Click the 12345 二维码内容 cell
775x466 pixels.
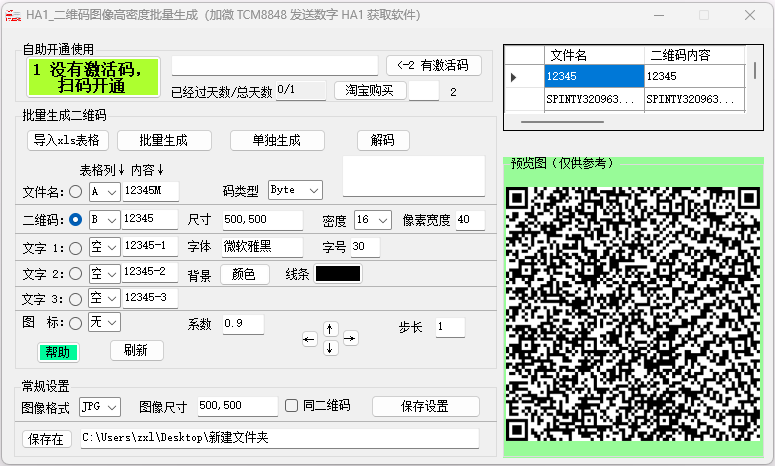(x=694, y=77)
